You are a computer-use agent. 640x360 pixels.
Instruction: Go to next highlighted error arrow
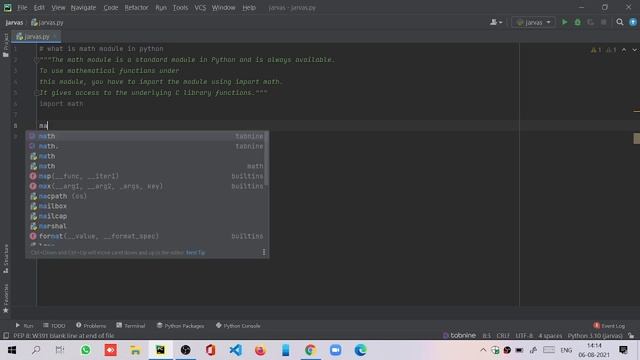coord(635,50)
